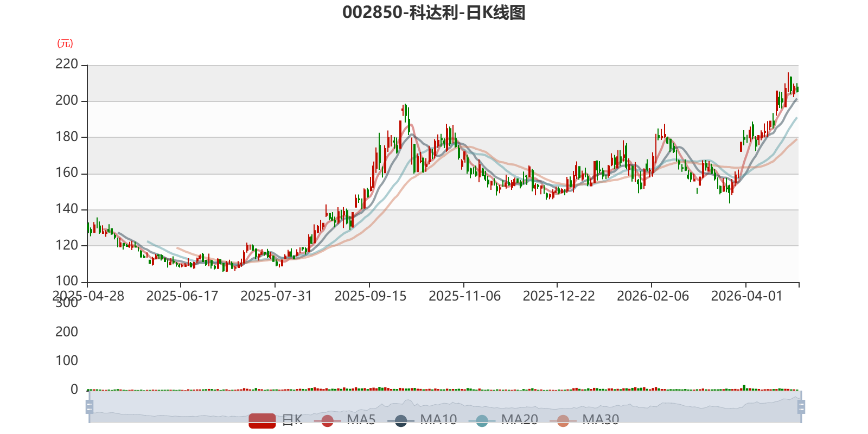Click the 2025-07-31 date label
The width and height of the screenshot is (868, 434).
point(276,296)
